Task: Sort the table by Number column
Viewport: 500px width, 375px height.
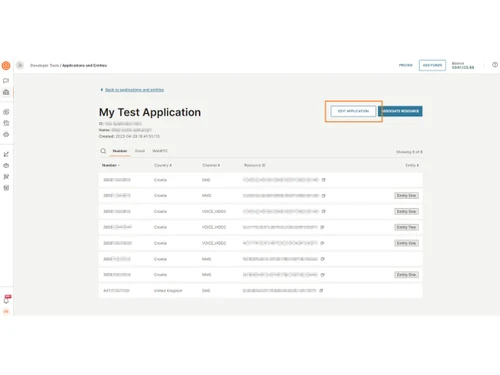Action: (111, 165)
